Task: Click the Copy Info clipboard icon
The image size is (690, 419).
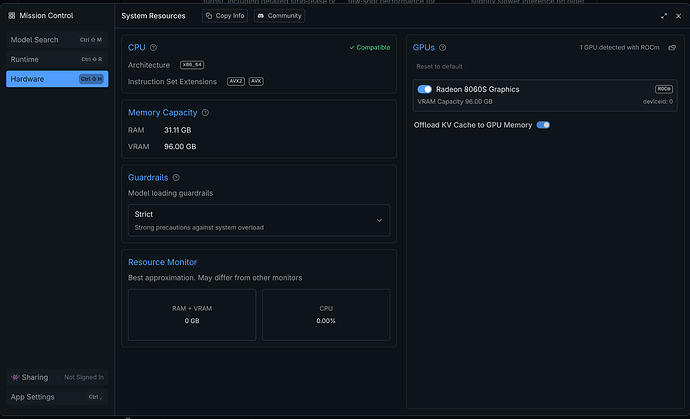Action: (209, 16)
